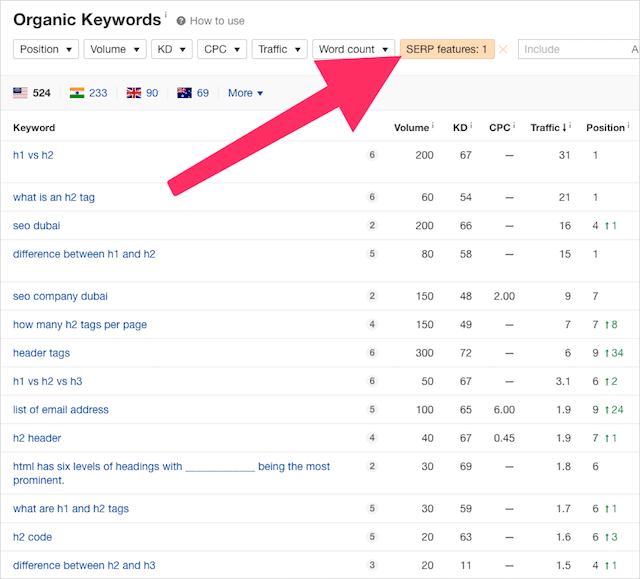Open the KD filter dropdown
This screenshot has width=640, height=579.
pos(171,49)
